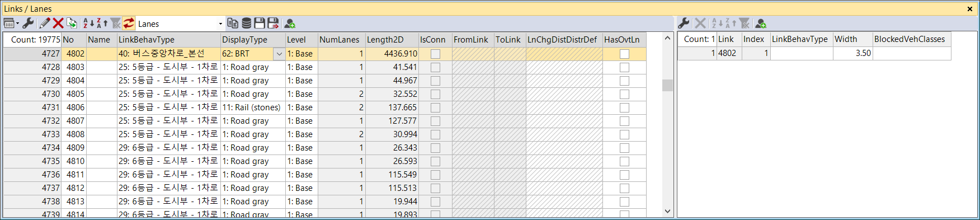Click the database export icon
The image size is (980, 220).
246,24
